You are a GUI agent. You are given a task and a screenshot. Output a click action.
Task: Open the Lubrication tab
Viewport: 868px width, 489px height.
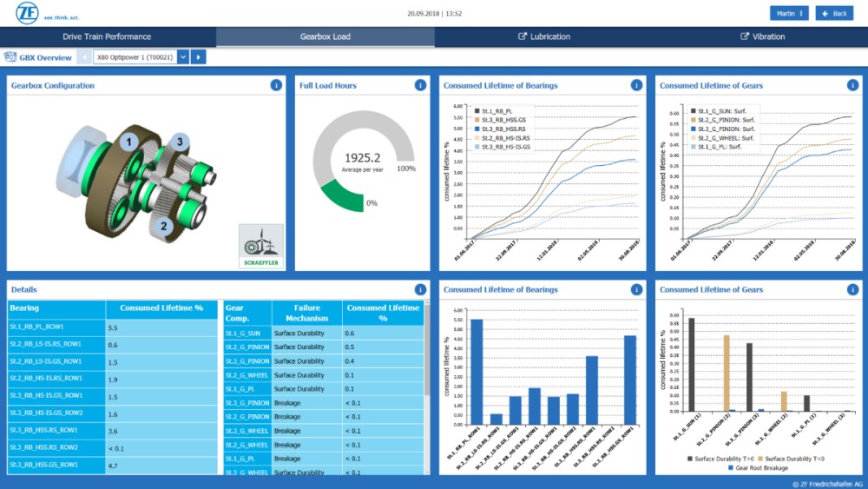pyautogui.click(x=544, y=36)
